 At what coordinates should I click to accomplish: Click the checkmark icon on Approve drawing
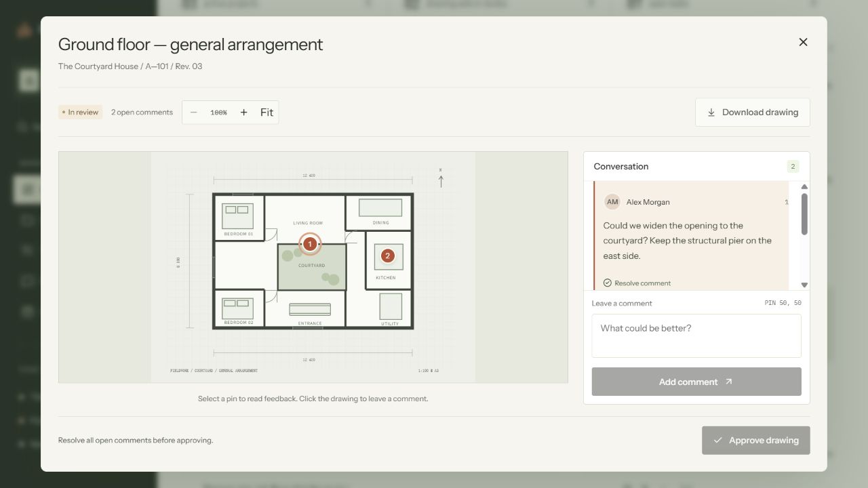coord(717,441)
